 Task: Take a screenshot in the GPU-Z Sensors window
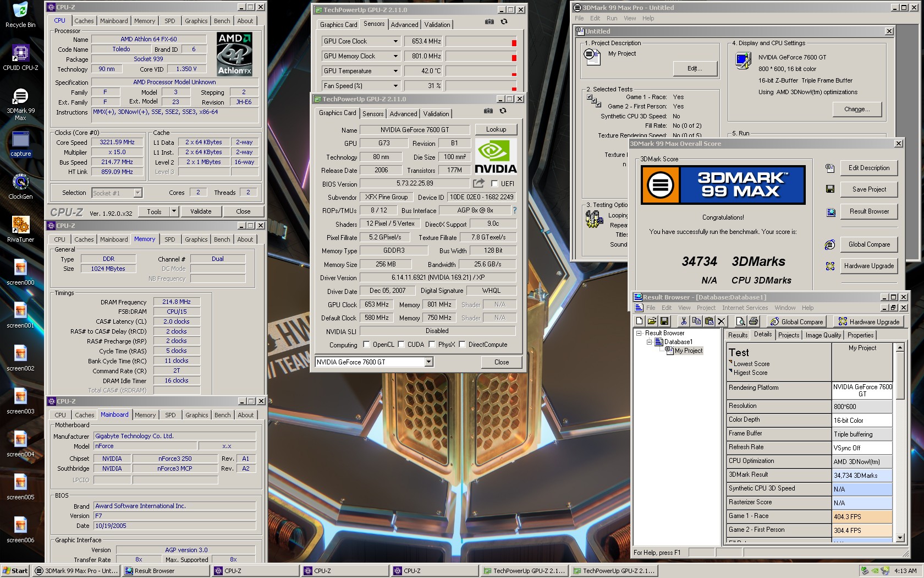[490, 22]
